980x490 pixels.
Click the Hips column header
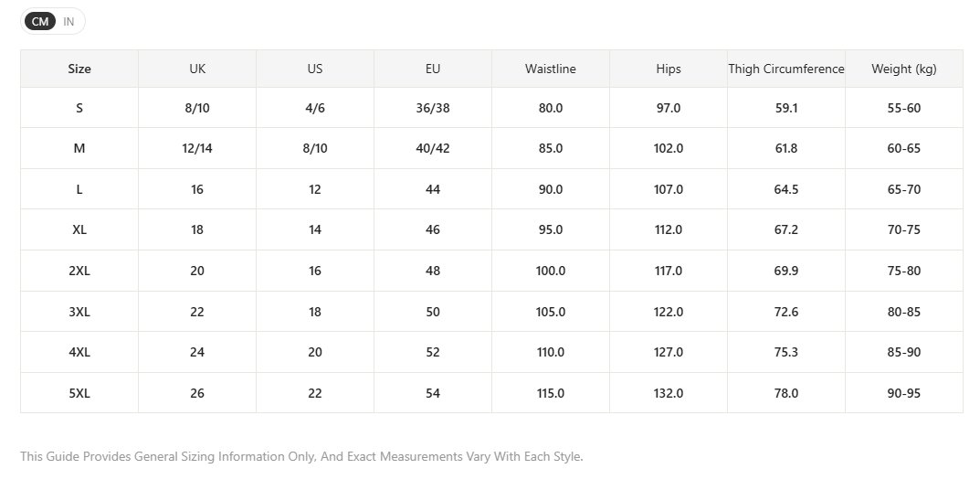point(669,69)
